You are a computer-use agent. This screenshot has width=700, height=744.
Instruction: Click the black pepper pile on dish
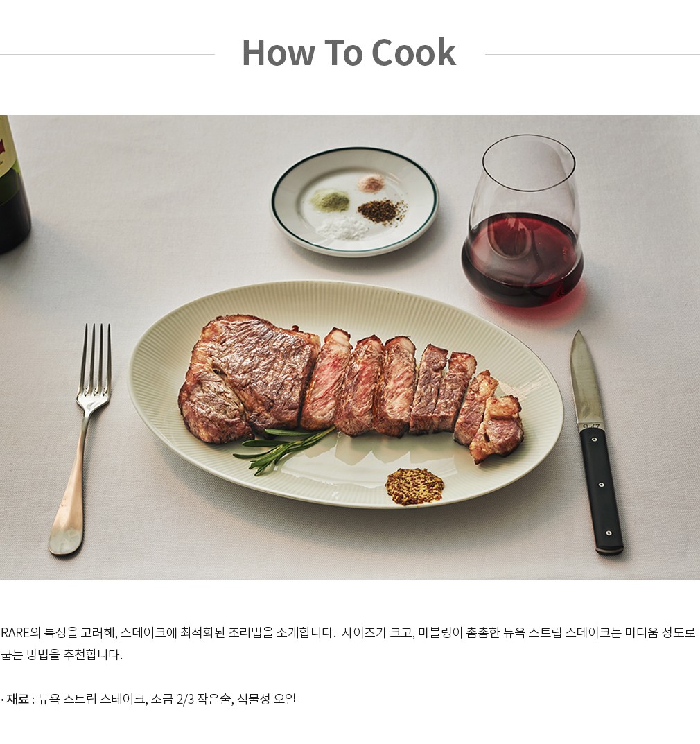click(383, 211)
